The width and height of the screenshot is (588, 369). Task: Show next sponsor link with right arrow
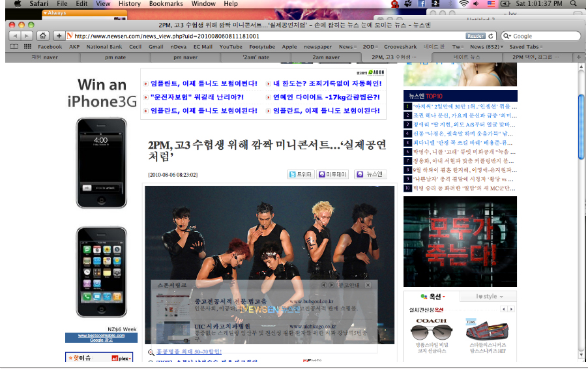(332, 285)
